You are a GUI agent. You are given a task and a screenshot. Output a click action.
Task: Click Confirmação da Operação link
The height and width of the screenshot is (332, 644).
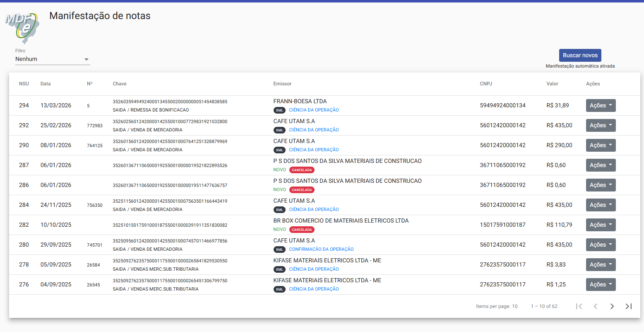[x=321, y=250]
